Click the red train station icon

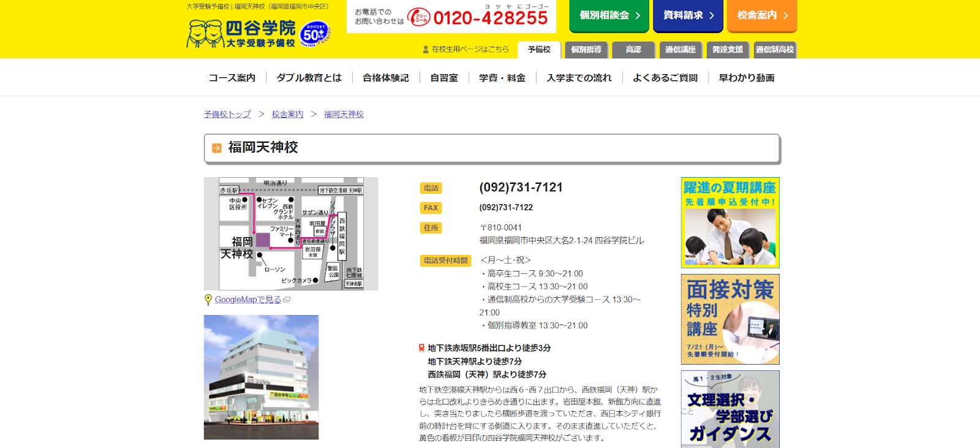(421, 348)
